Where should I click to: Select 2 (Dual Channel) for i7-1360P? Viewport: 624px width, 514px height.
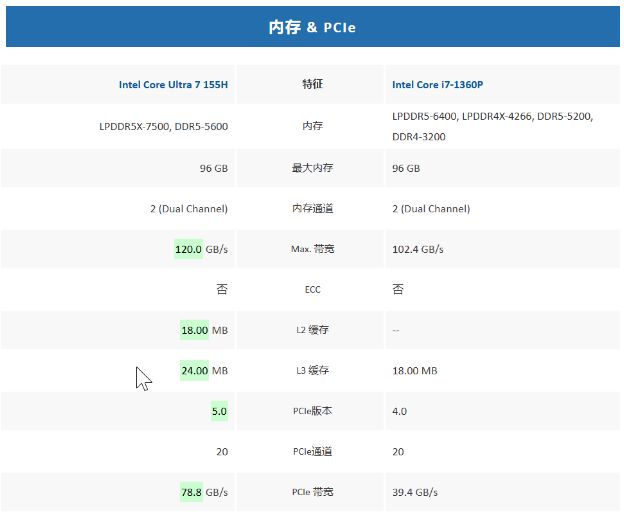point(431,208)
